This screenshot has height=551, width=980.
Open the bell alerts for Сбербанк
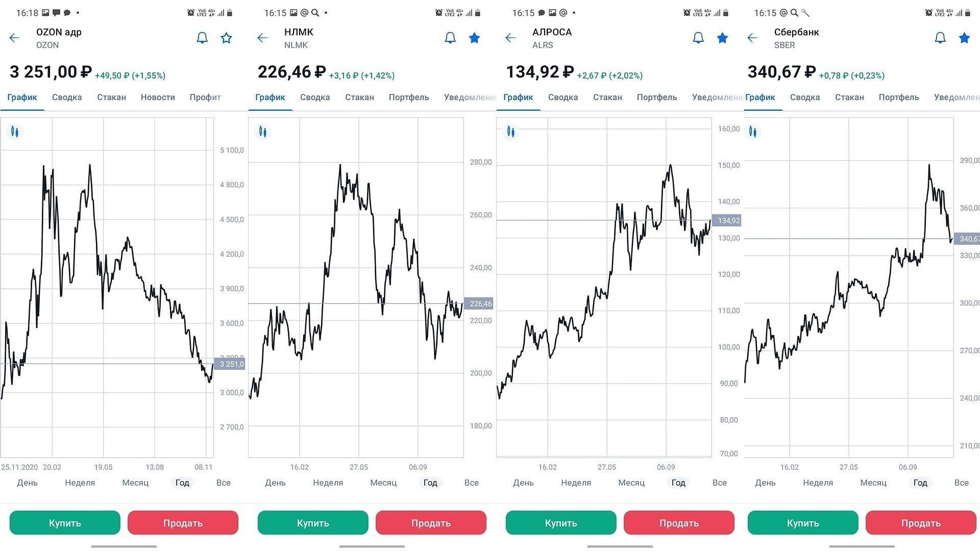click(940, 38)
